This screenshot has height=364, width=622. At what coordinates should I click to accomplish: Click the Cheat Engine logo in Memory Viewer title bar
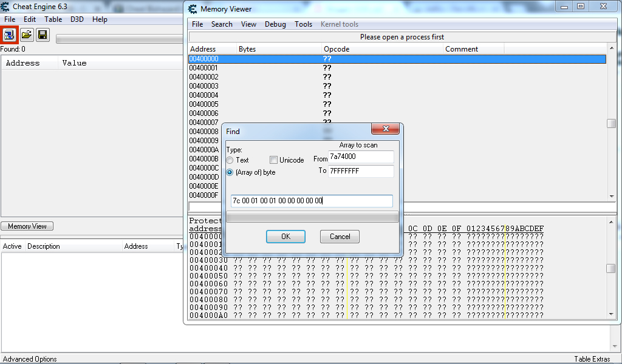tap(193, 9)
